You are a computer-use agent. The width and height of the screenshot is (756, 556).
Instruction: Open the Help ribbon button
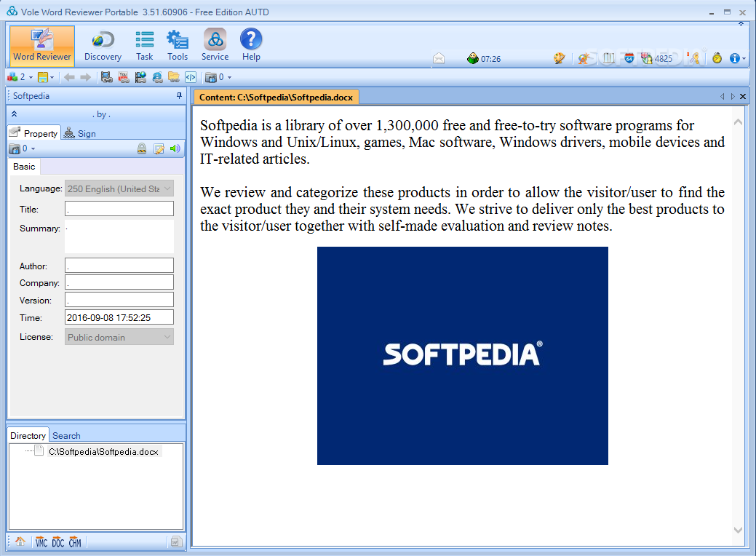251,45
